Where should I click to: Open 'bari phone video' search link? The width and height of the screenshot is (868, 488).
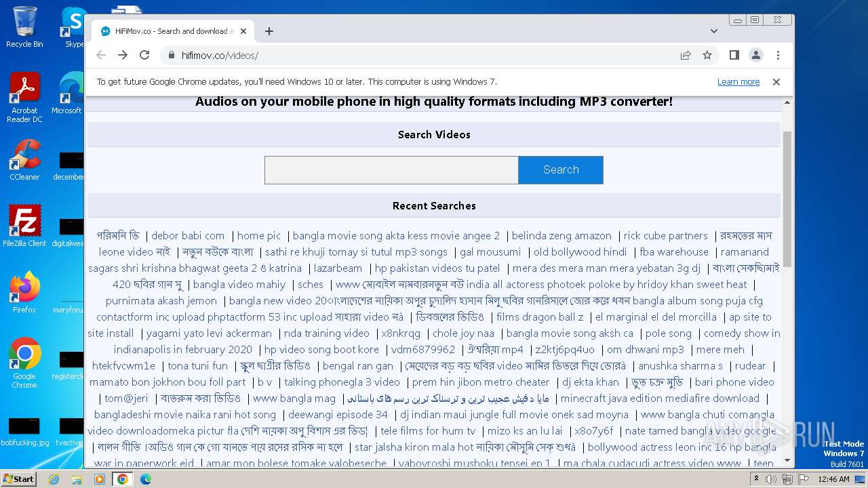click(734, 382)
